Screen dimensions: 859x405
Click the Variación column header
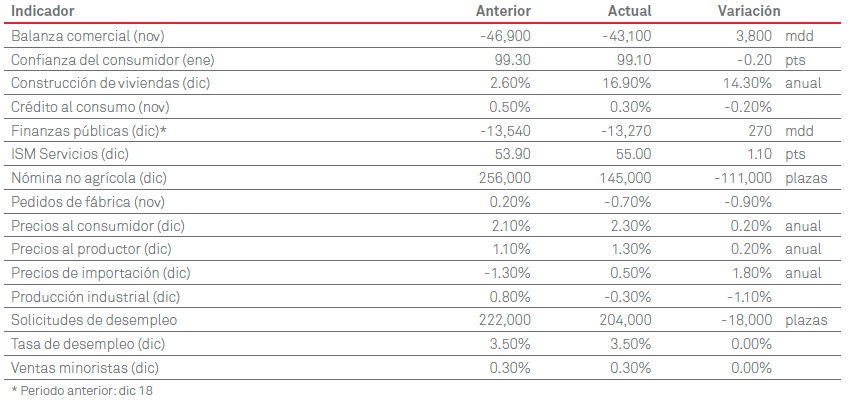pos(748,11)
